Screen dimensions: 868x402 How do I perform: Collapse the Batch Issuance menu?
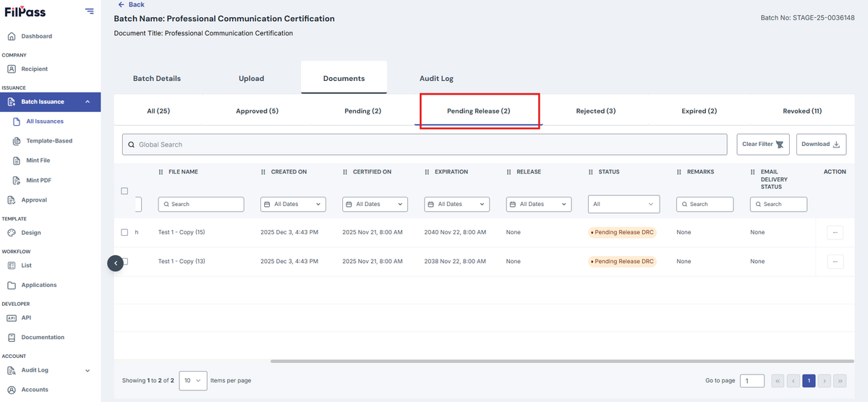pos(88,102)
